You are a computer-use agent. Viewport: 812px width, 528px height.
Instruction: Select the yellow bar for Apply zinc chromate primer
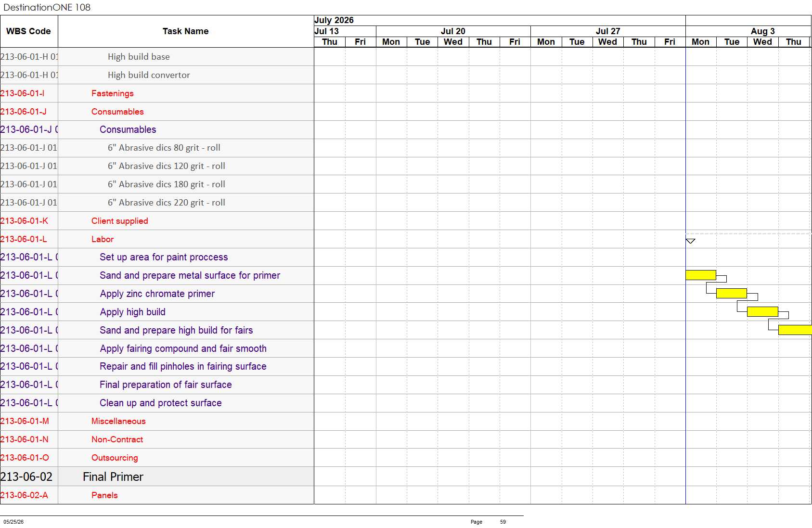[732, 293]
